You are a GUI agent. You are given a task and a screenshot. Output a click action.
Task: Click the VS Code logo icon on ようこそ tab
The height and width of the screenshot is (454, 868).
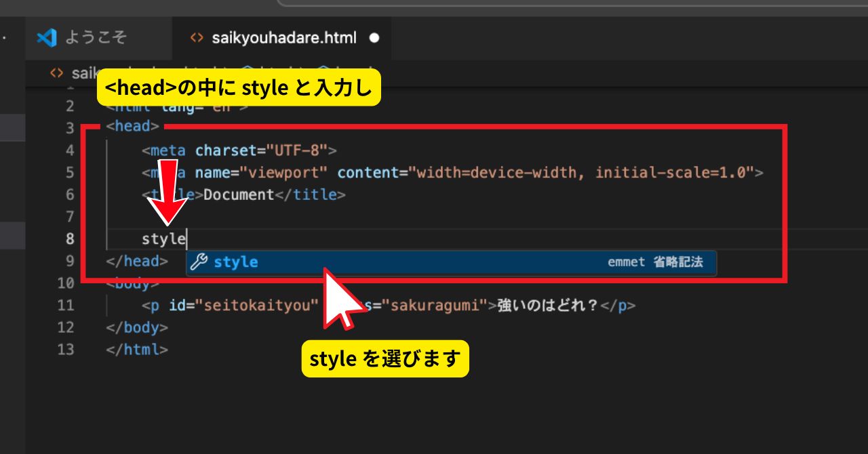pos(46,38)
